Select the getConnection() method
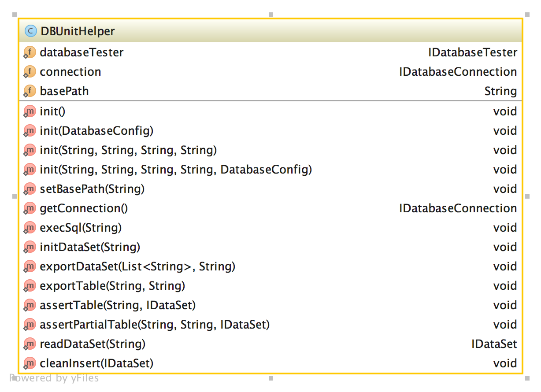The width and height of the screenshot is (541, 392). coord(84,208)
